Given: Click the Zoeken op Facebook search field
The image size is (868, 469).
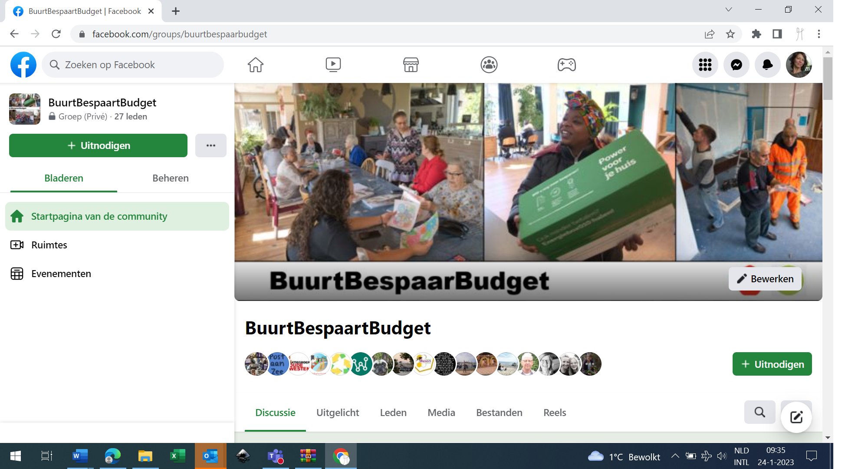Looking at the screenshot, I should coord(133,65).
